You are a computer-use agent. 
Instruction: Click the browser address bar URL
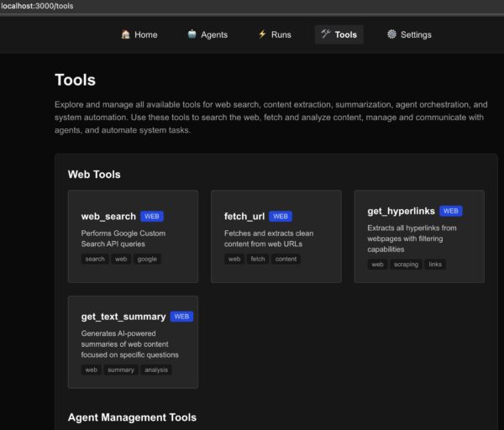tap(37, 6)
